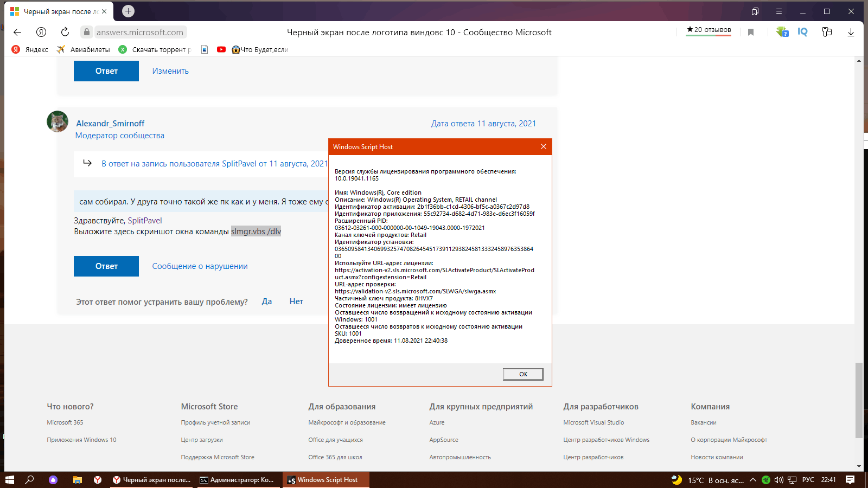Viewport: 868px width, 488px height.
Task: Open Microsoft 365 footer link
Action: (65, 422)
